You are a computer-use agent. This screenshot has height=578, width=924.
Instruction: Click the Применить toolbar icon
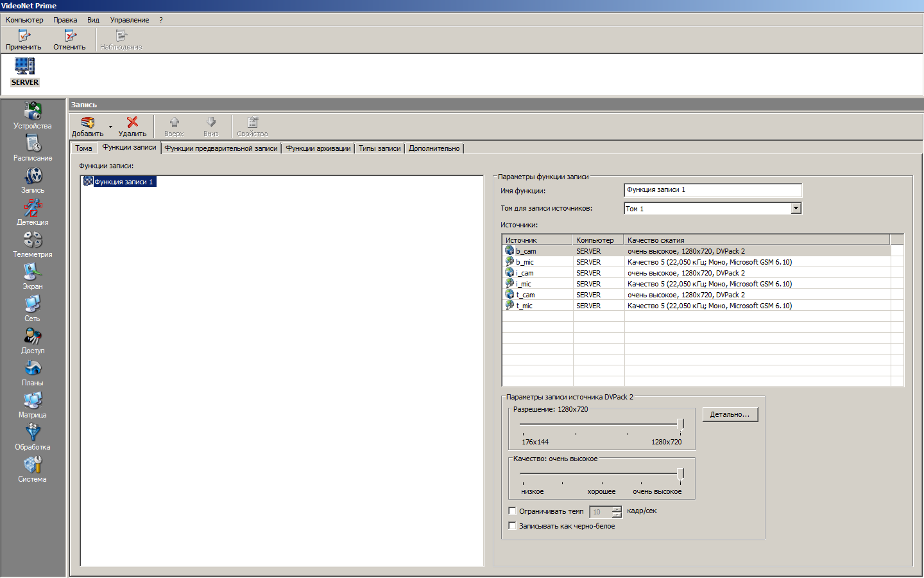pos(24,37)
